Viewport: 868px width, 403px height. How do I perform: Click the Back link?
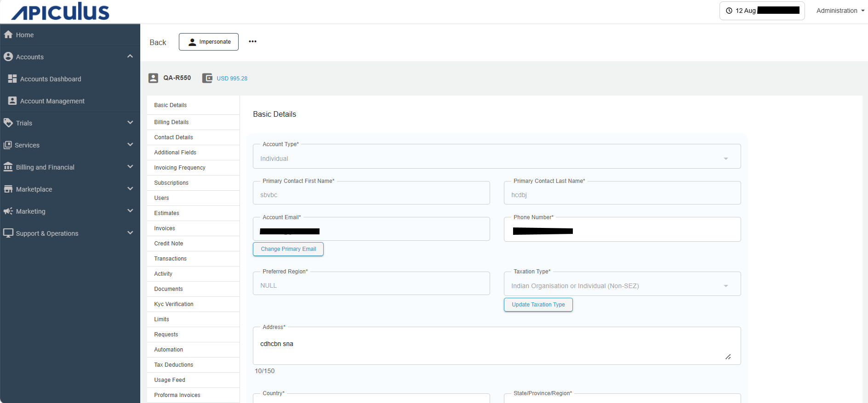[158, 42]
